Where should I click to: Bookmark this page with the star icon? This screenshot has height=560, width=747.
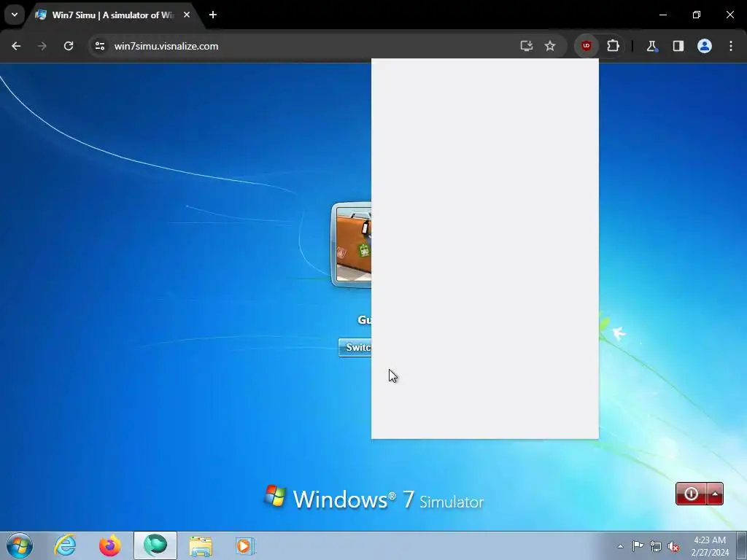point(550,46)
